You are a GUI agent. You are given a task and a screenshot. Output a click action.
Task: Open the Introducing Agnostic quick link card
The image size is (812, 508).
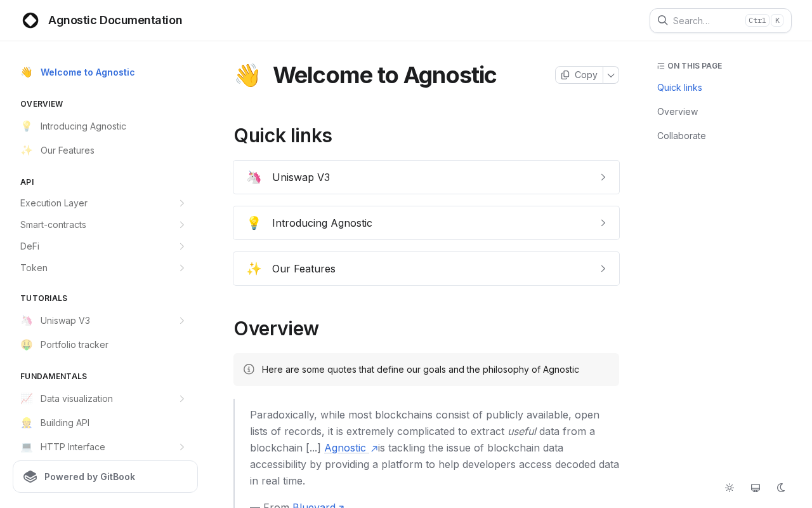click(426, 223)
